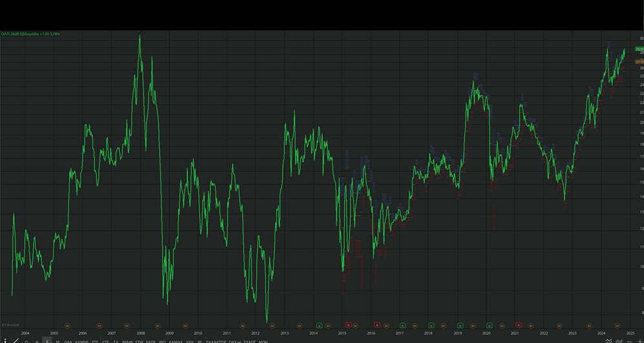The image size is (644, 343).
Task: Open the ΒΙΟ symbol shortcut
Action: tap(162, 341)
